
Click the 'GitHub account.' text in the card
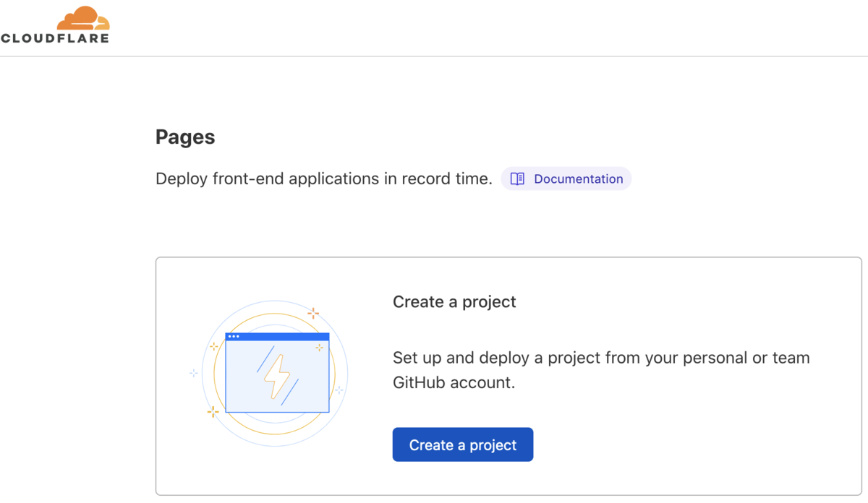454,382
